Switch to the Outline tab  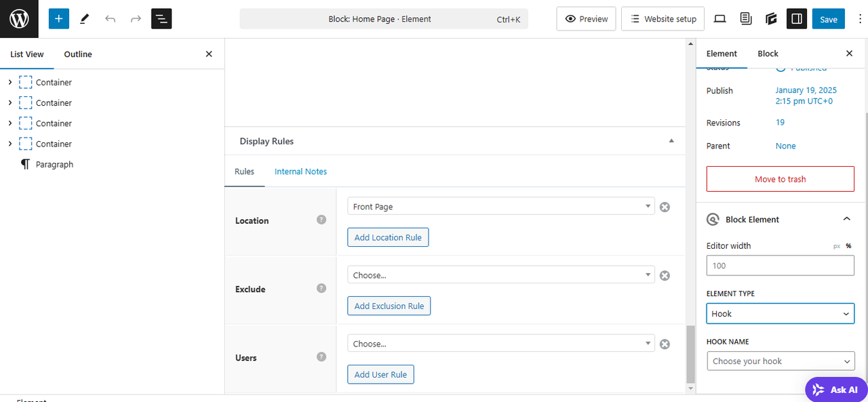(x=78, y=54)
